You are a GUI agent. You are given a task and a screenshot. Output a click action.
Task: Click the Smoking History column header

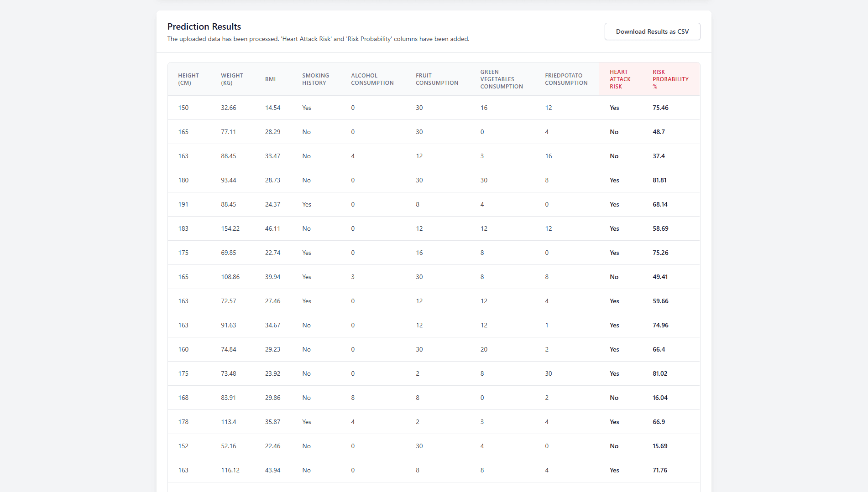click(315, 79)
